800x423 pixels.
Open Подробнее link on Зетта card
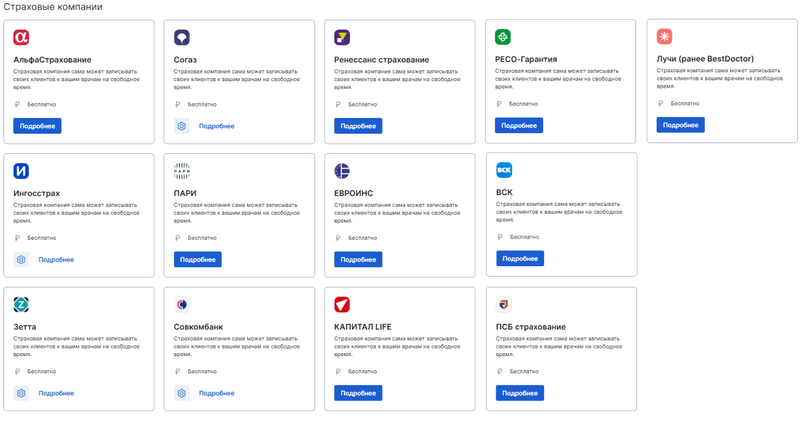coord(56,393)
